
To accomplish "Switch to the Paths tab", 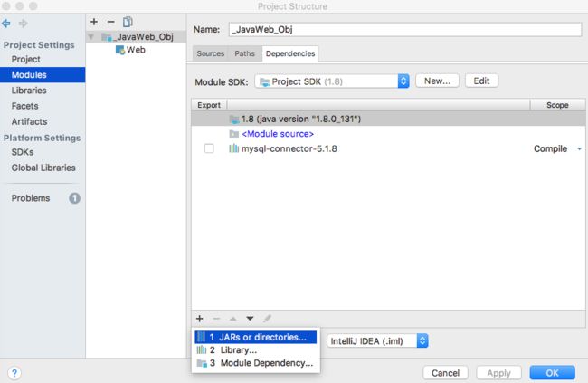I will tap(244, 53).
